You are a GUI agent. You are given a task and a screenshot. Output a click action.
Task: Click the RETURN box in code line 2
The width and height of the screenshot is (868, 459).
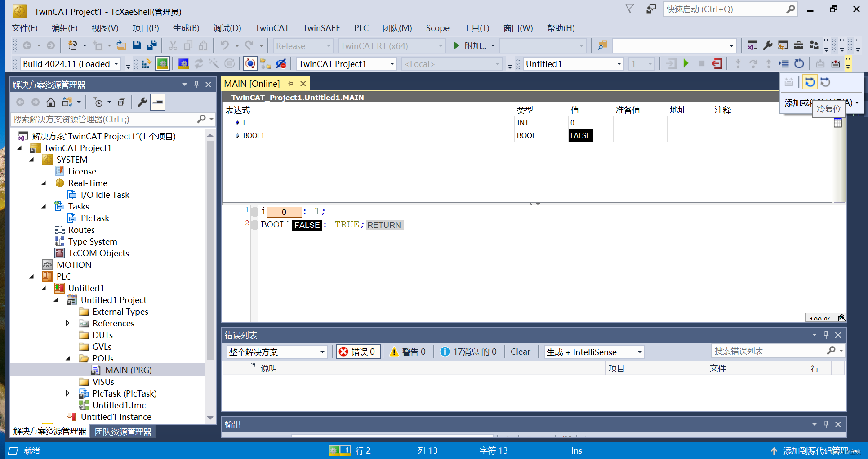(x=385, y=225)
